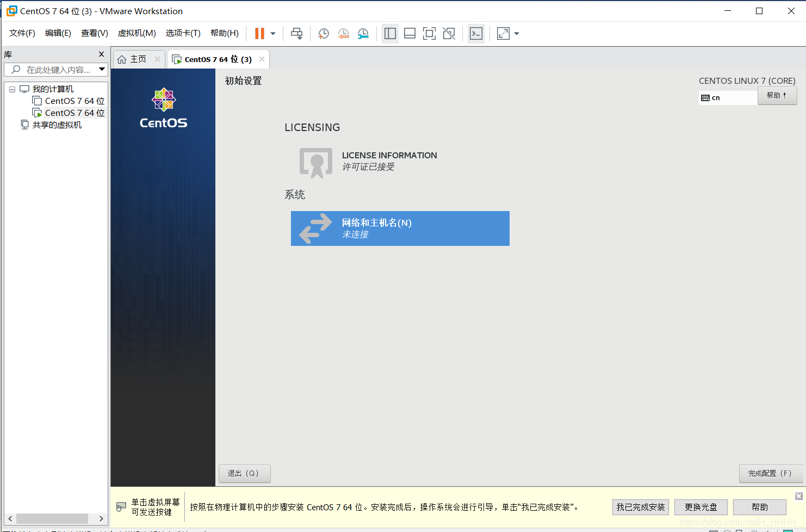806x532 pixels.
Task: Enter full screen mode icon
Action: click(429, 34)
